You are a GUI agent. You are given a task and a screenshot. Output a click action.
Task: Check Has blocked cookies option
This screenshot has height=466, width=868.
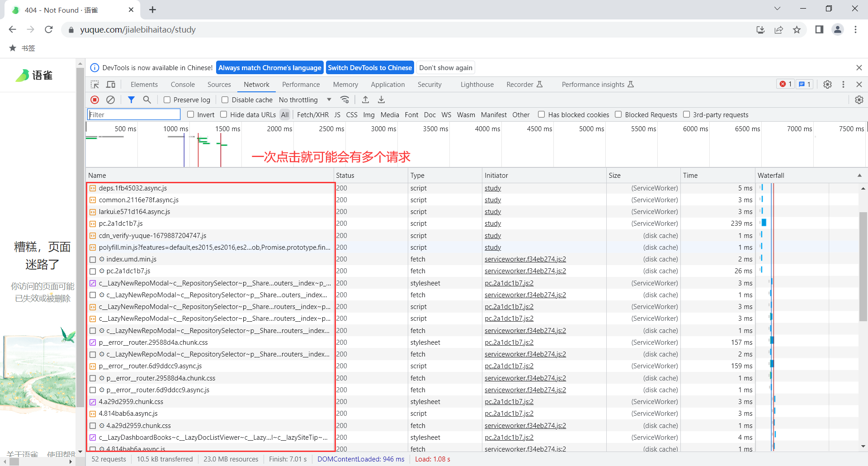(x=541, y=114)
